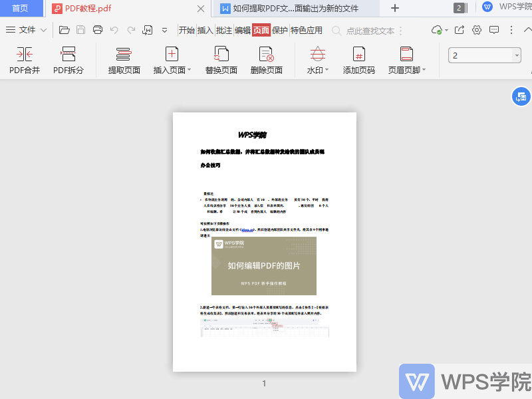
Task: Switch to the 特色应用 ribbon tab
Action: (307, 30)
